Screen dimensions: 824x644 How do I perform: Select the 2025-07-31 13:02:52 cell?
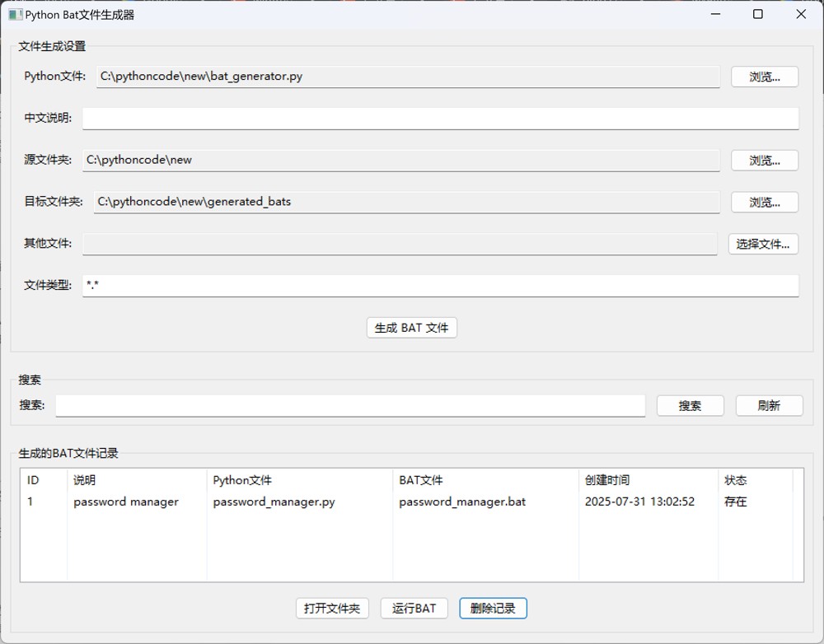[648, 502]
